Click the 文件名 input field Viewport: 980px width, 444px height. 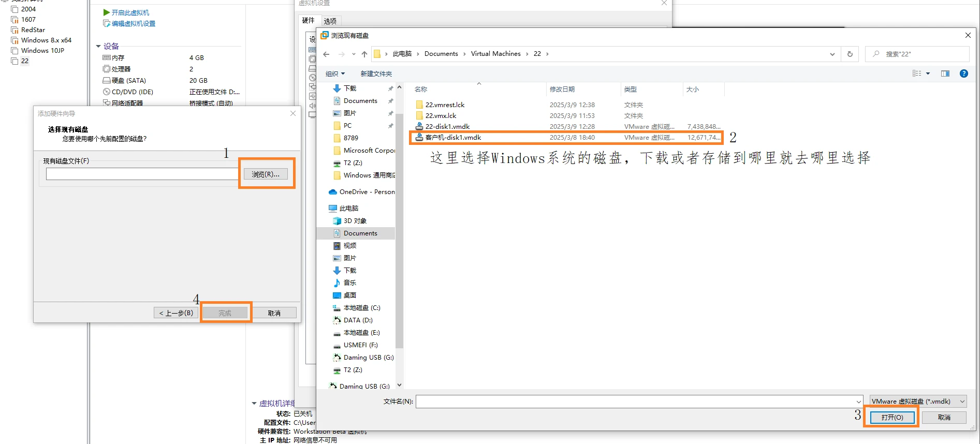(x=637, y=401)
